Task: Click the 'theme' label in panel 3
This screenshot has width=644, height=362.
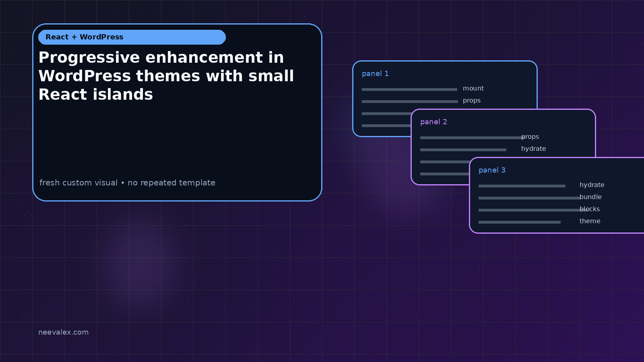Action: click(590, 221)
